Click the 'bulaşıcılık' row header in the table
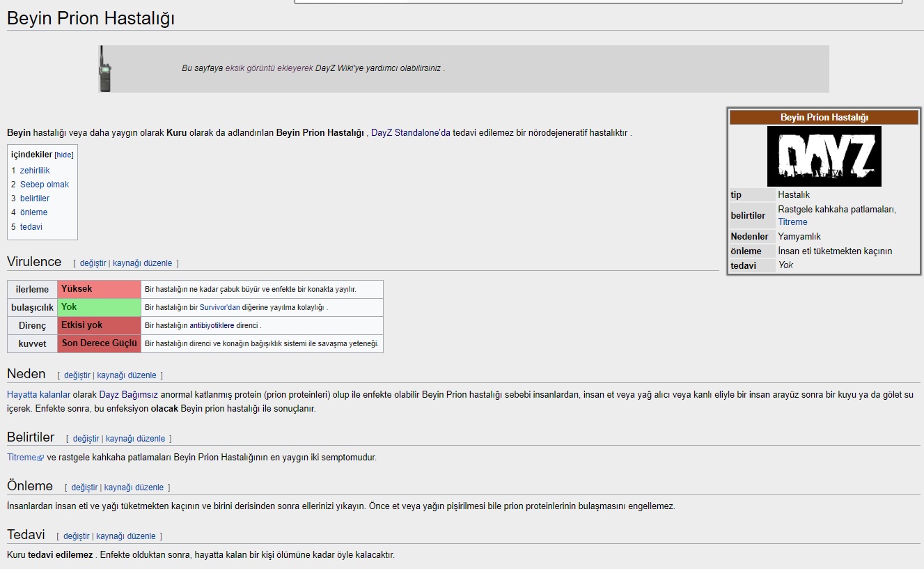The image size is (924, 569). click(33, 307)
